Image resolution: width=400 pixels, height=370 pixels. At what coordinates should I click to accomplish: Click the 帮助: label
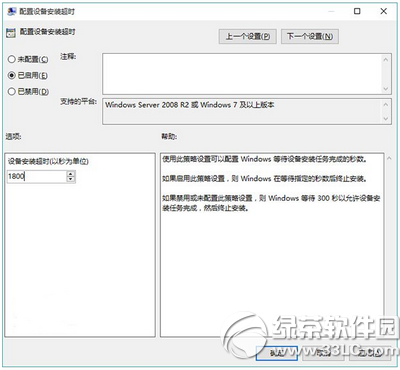[x=169, y=136]
